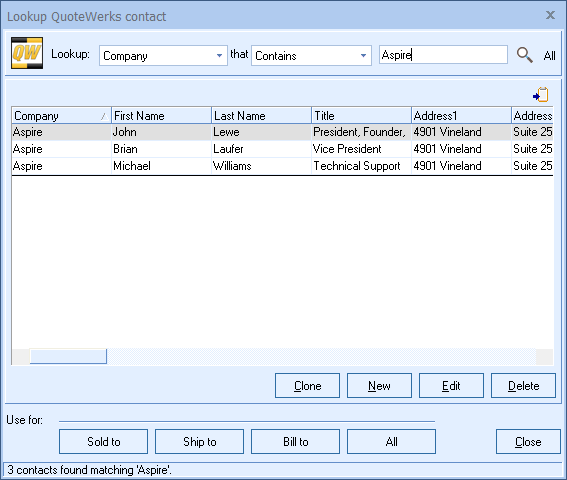Sort by the Address1 column header
Image resolution: width=567 pixels, height=480 pixels.
(461, 116)
